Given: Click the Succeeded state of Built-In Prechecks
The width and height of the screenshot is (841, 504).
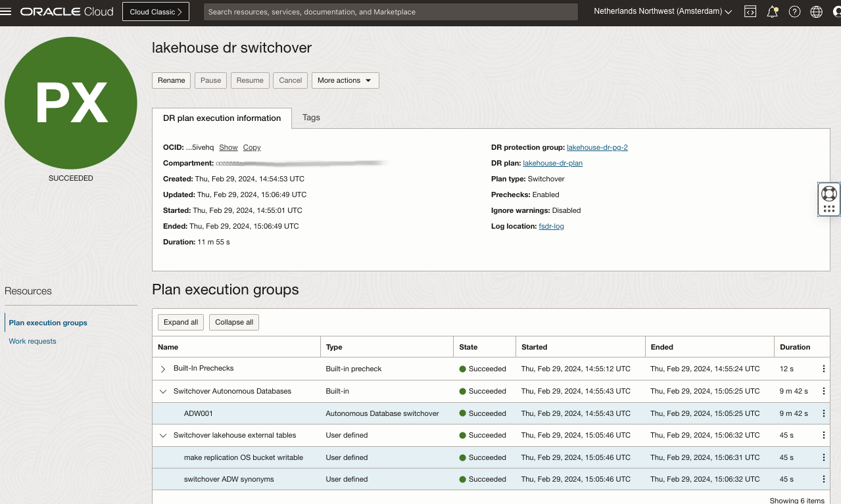Looking at the screenshot, I should [x=483, y=369].
